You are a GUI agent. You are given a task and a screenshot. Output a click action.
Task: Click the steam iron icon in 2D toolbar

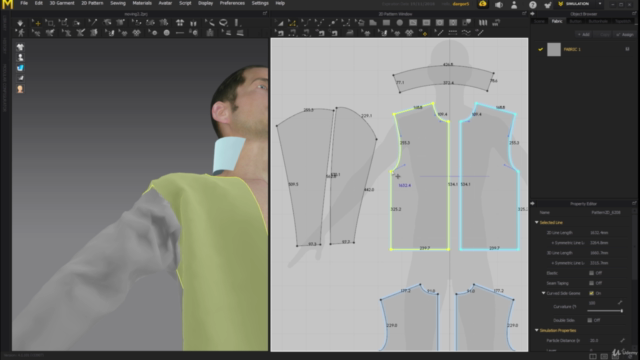[350, 33]
